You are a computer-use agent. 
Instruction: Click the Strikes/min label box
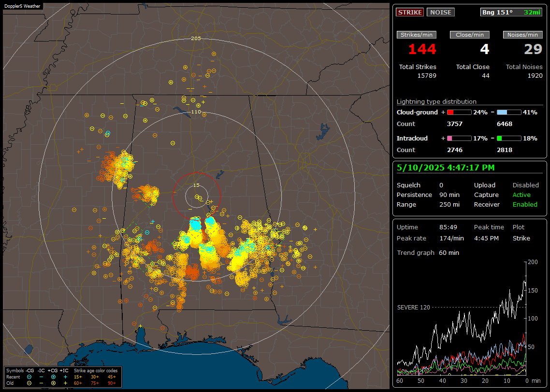[416, 35]
